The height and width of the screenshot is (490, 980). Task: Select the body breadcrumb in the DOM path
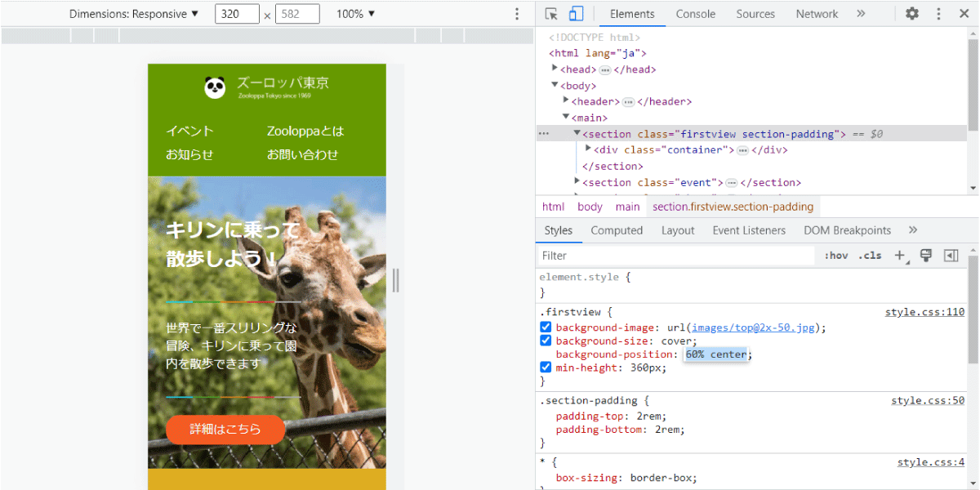(590, 207)
